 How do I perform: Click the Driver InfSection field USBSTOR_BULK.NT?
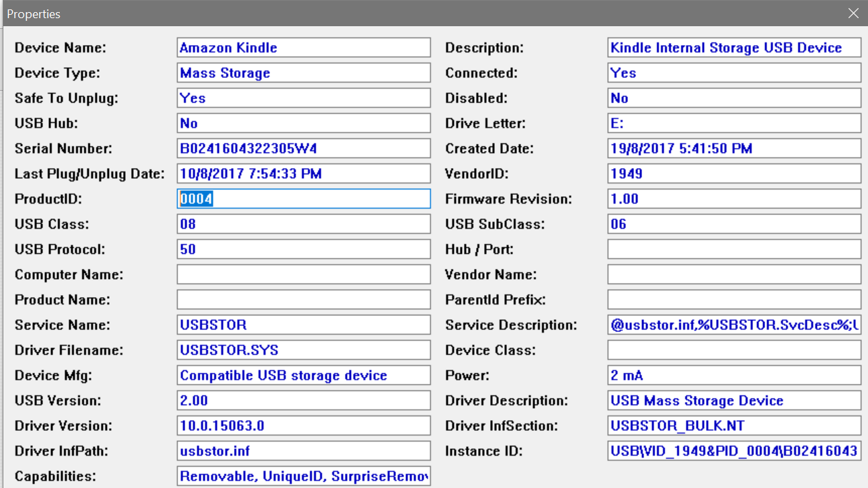(x=734, y=426)
